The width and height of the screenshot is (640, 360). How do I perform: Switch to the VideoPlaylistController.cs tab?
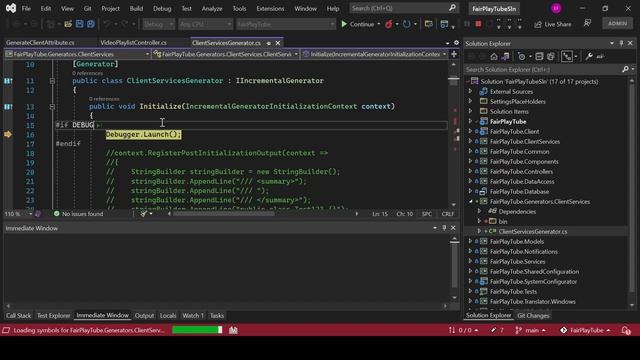(x=133, y=42)
